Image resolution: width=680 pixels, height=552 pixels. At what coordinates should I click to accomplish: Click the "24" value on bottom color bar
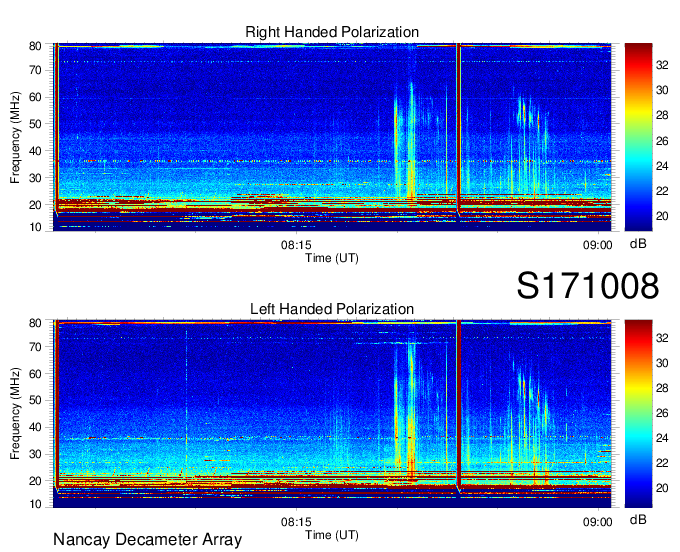[662, 438]
